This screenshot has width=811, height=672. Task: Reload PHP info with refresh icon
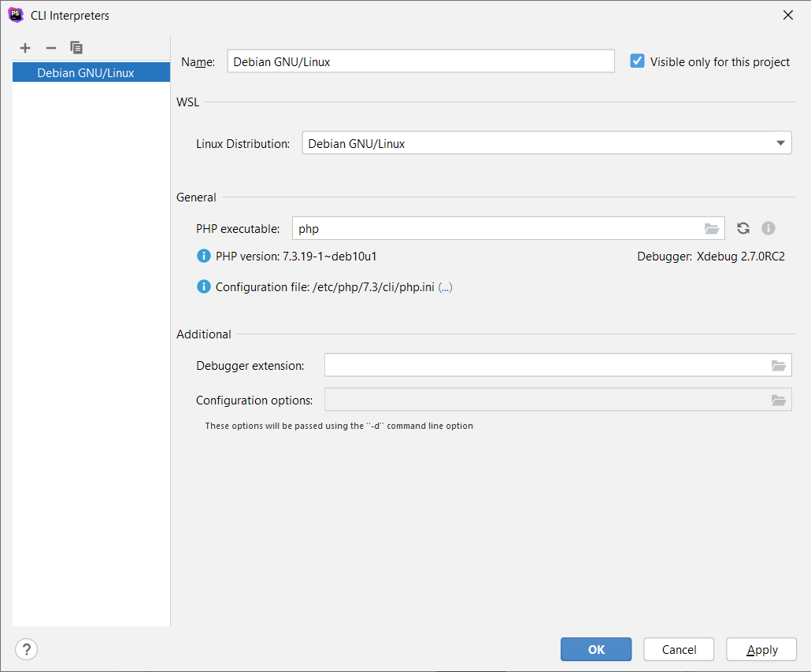pyautogui.click(x=743, y=228)
